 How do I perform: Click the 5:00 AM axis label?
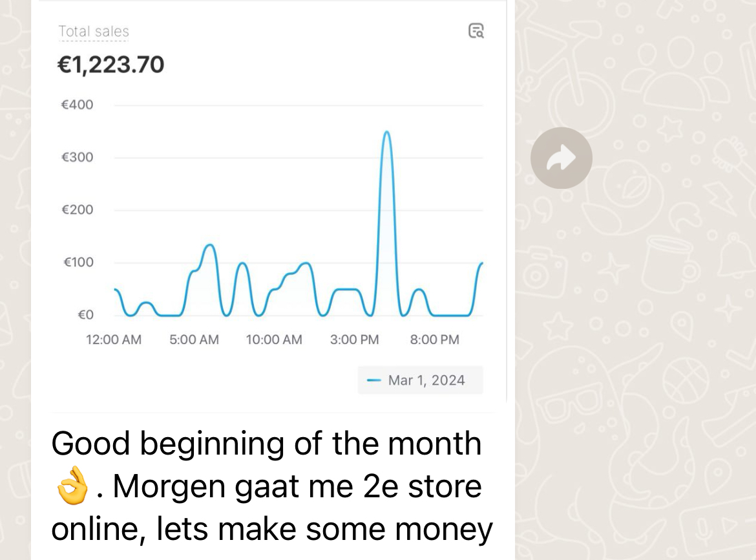click(194, 339)
